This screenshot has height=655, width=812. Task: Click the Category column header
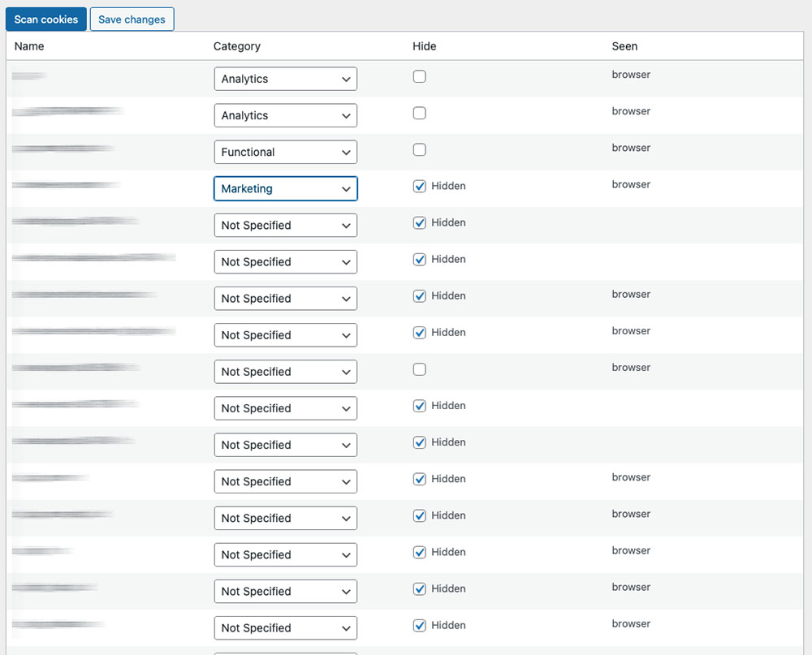pyautogui.click(x=237, y=46)
